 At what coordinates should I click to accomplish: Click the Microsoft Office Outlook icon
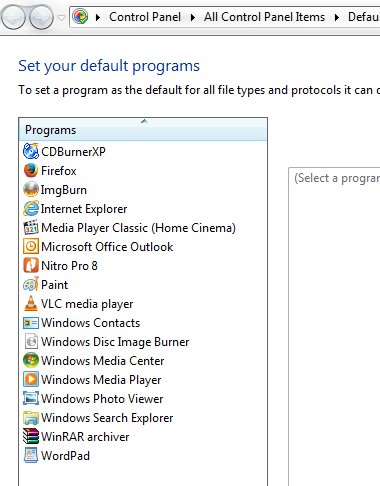coord(31,247)
